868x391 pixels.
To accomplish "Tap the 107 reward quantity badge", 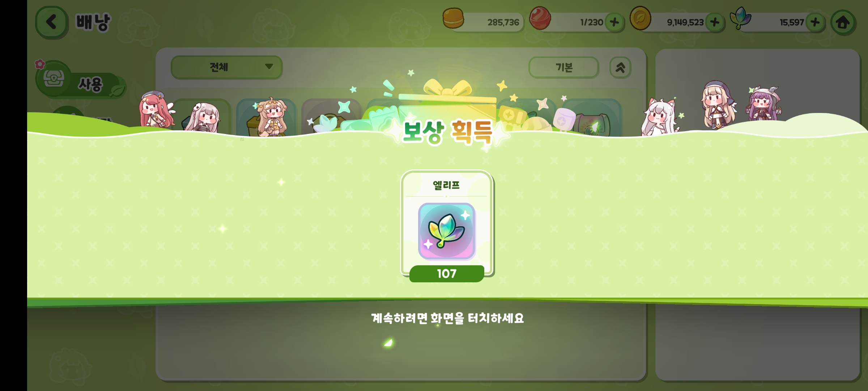I will (447, 274).
